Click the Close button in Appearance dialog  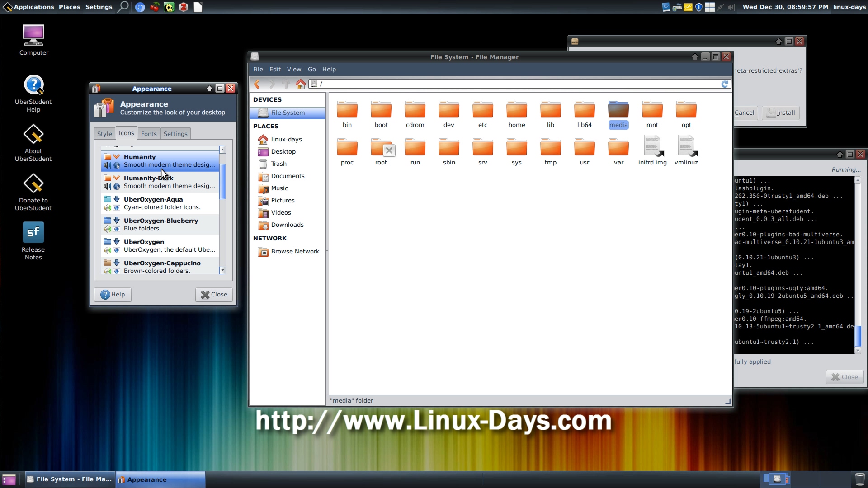pos(214,295)
